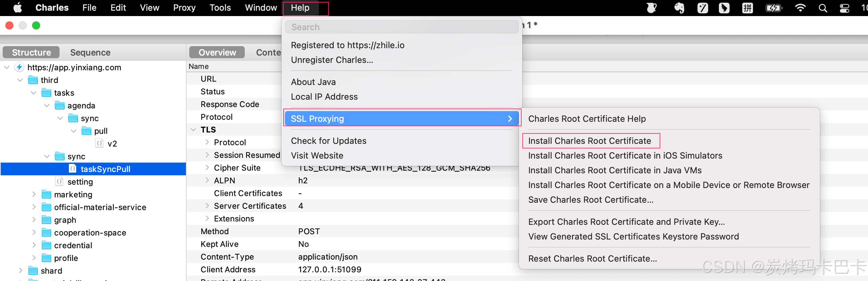Expand the credential folder

[x=34, y=245]
